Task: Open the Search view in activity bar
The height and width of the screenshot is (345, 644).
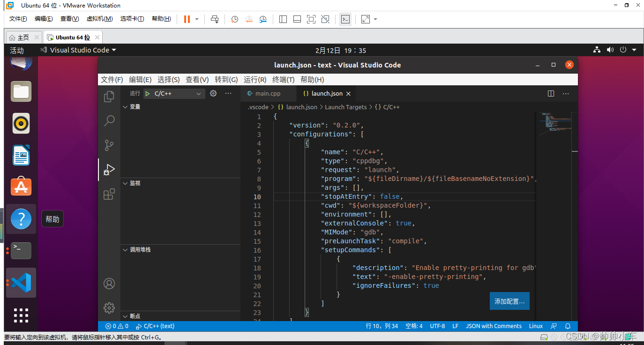Action: 109,121
